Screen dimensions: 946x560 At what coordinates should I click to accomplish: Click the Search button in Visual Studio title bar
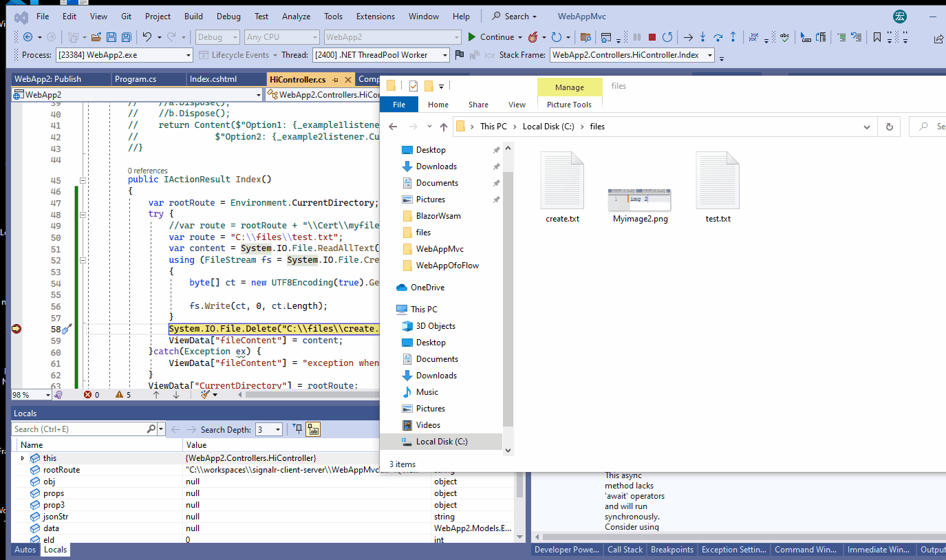(515, 17)
